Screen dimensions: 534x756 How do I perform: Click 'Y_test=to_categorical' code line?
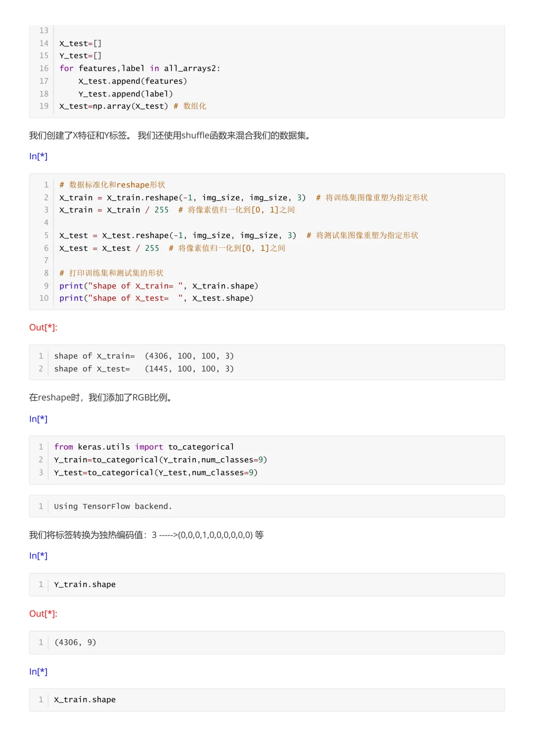tap(156, 473)
